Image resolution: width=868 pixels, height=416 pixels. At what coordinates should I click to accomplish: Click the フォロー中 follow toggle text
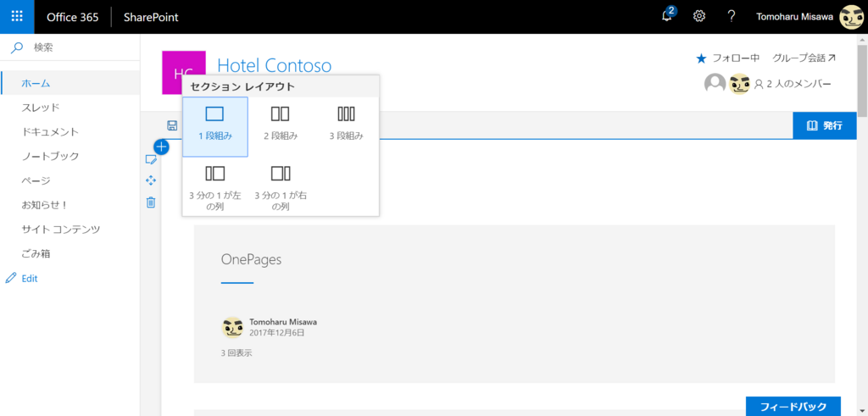click(x=736, y=58)
